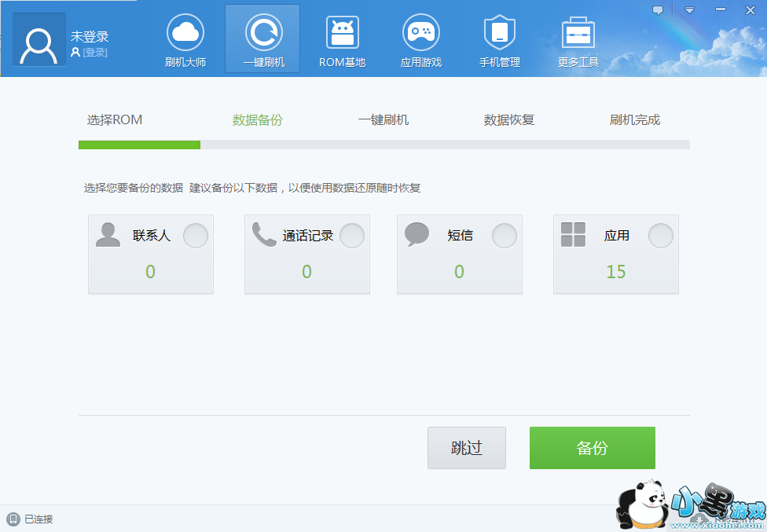Screen dimensions: 767x532
Task: Toggle the 联系人 backup selection circle
Action: 195,236
